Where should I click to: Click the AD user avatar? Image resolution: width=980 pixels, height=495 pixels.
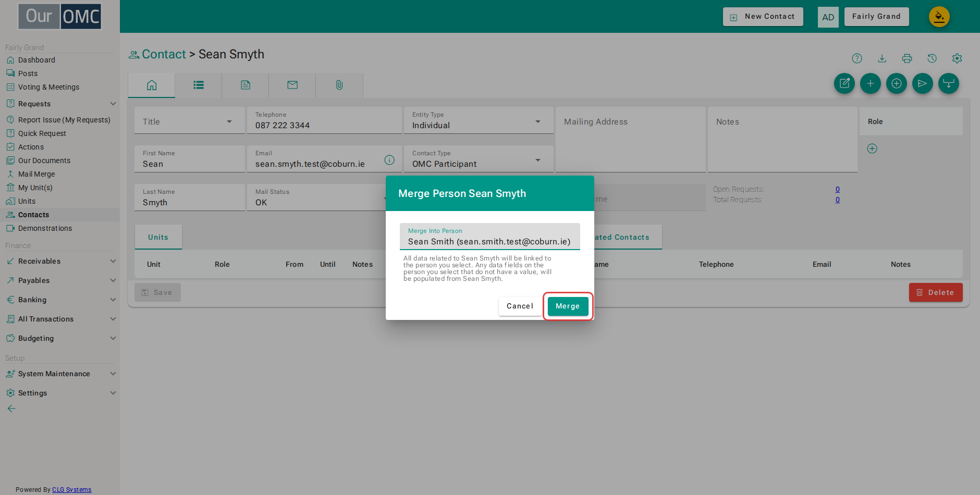[x=828, y=17]
